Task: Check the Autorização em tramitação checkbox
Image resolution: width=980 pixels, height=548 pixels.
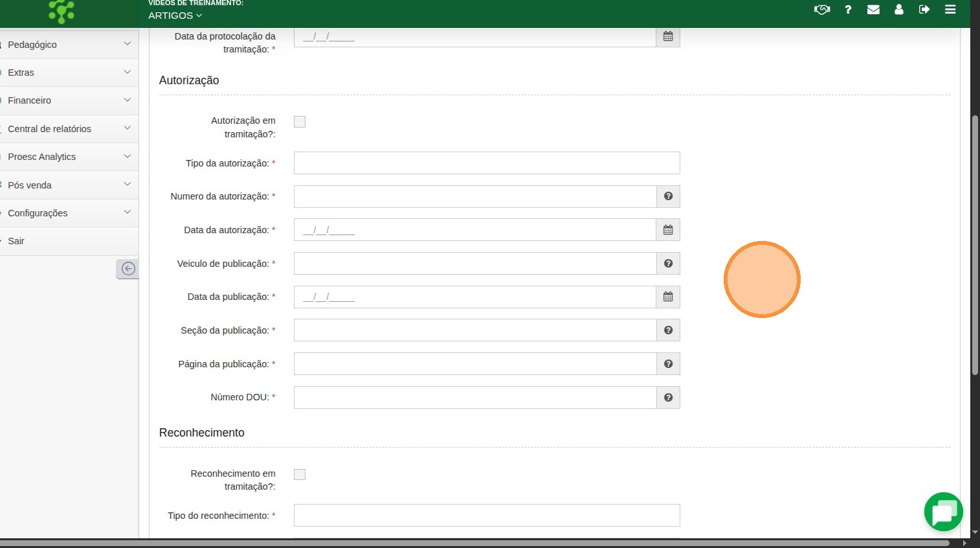Action: pos(300,122)
